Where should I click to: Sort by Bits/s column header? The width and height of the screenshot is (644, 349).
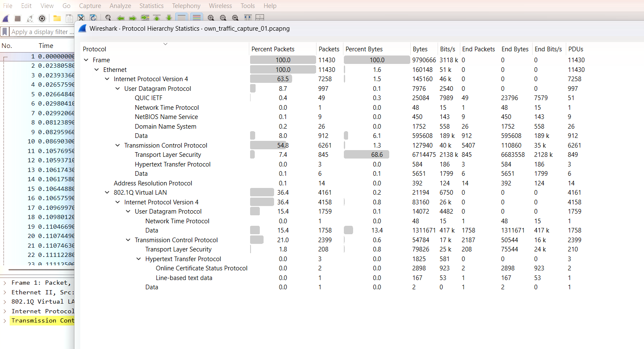pos(448,49)
